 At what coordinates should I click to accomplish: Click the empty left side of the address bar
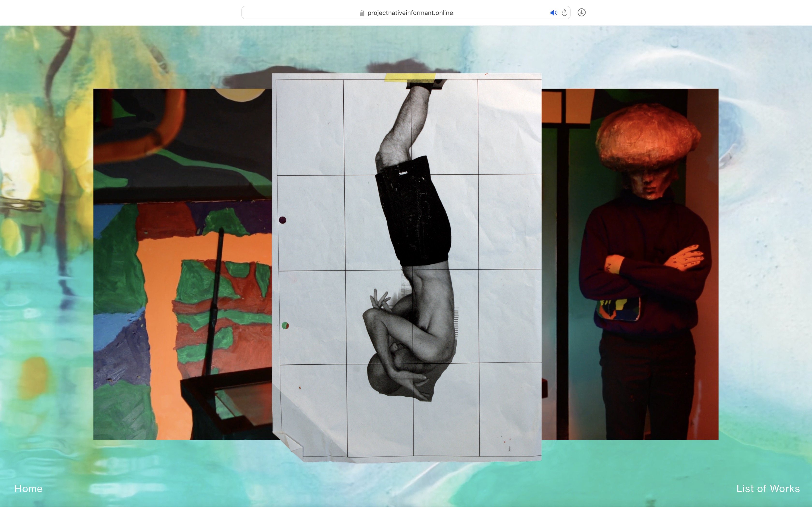(295, 13)
